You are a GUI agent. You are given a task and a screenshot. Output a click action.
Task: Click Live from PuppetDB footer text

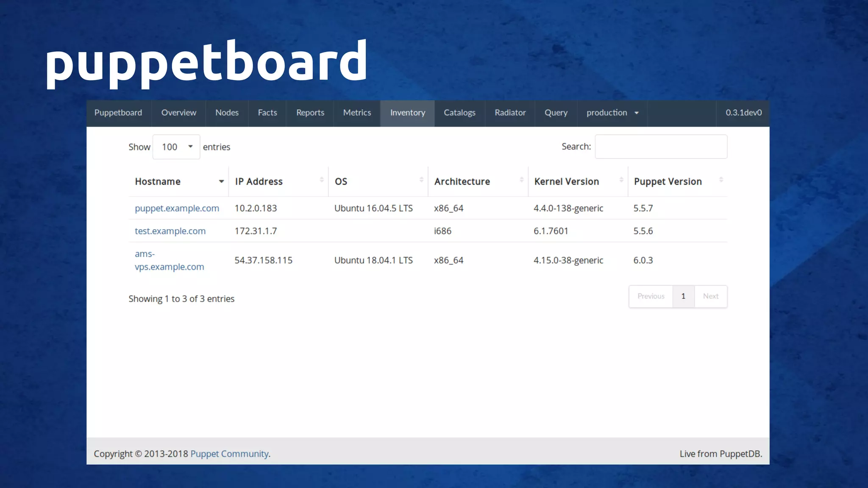(721, 454)
